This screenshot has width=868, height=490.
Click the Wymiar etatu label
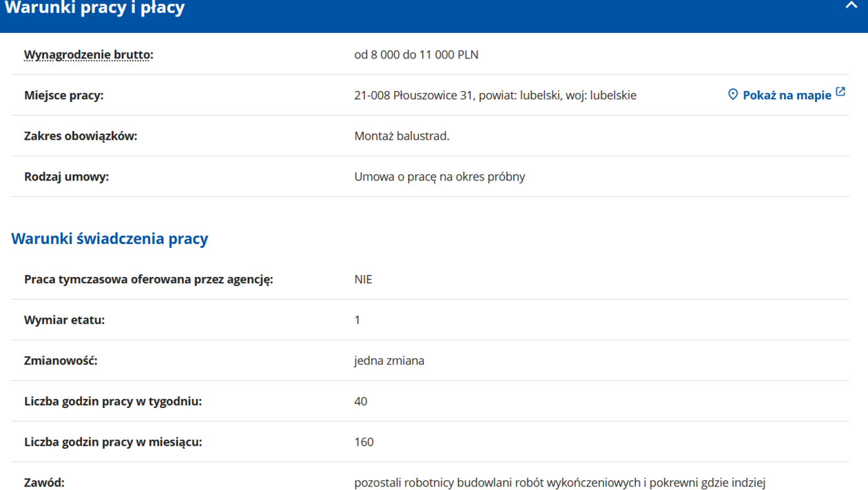coord(64,320)
